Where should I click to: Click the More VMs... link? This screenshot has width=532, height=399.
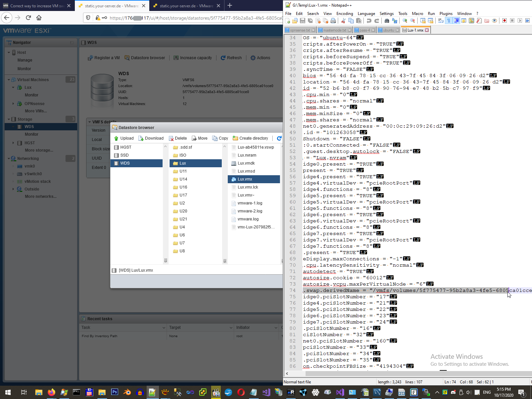36,111
